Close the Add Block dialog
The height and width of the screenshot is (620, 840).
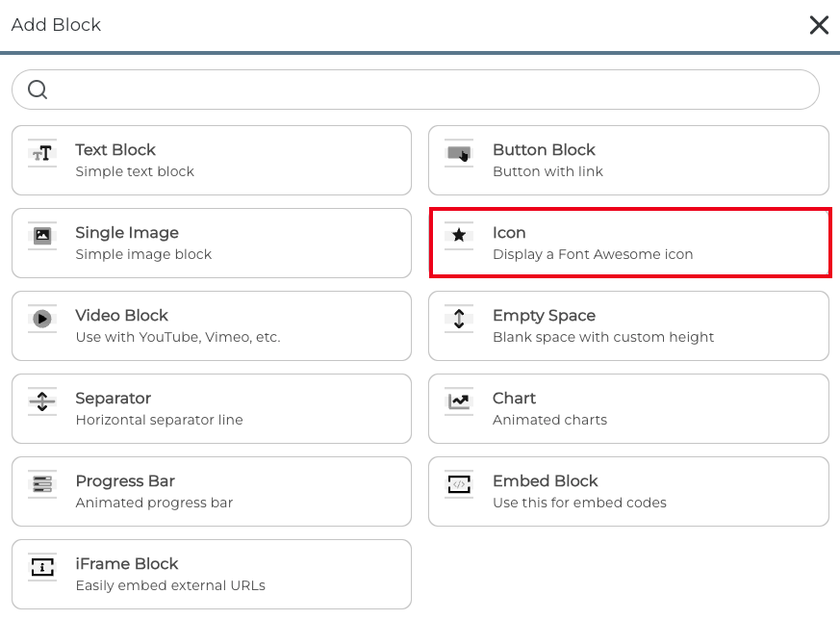point(819,25)
